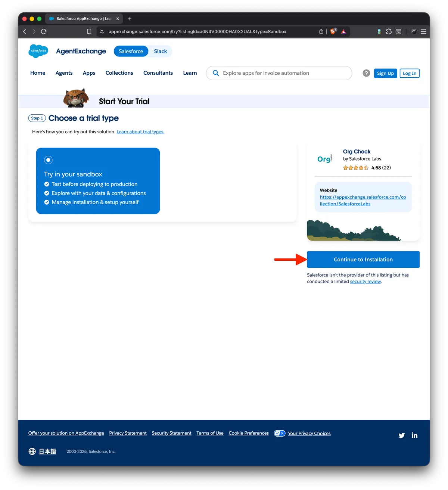Open the LinkedIn link in footer
448x490 pixels.
(414, 435)
